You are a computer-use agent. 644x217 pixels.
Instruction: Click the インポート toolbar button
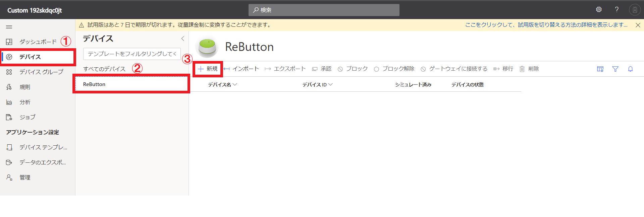pyautogui.click(x=241, y=69)
